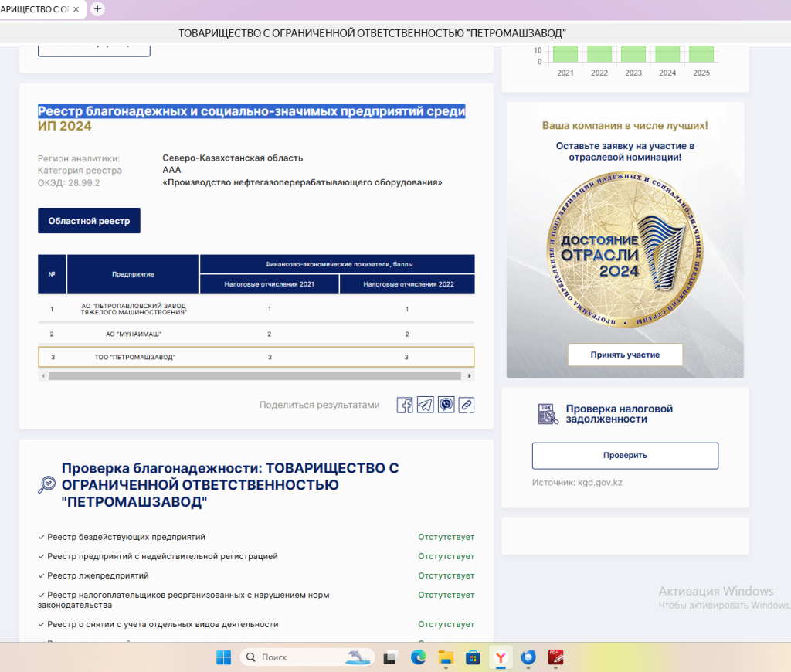Screen dimensions: 791x672
Task: Click the Windows taskbar search box
Action: (307, 657)
